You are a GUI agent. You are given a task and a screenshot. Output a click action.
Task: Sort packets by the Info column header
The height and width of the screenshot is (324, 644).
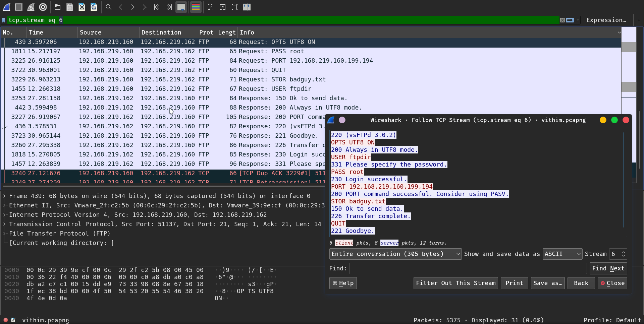click(247, 33)
